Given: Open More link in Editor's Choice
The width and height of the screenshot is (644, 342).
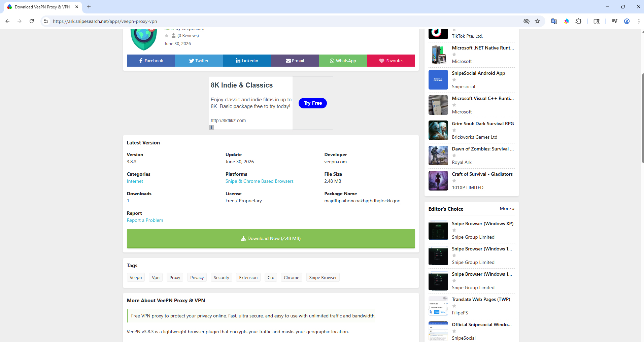Looking at the screenshot, I should point(507,209).
